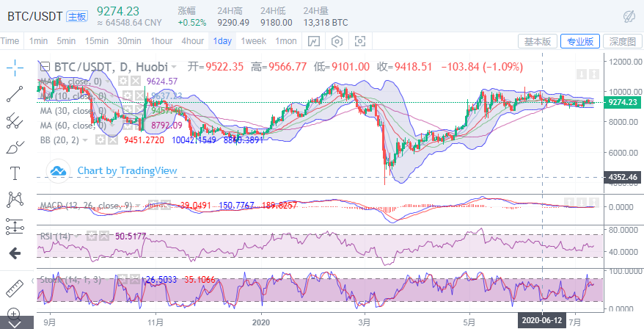Open settings gear for MACD indicator
The image size is (644, 329).
pos(153,204)
